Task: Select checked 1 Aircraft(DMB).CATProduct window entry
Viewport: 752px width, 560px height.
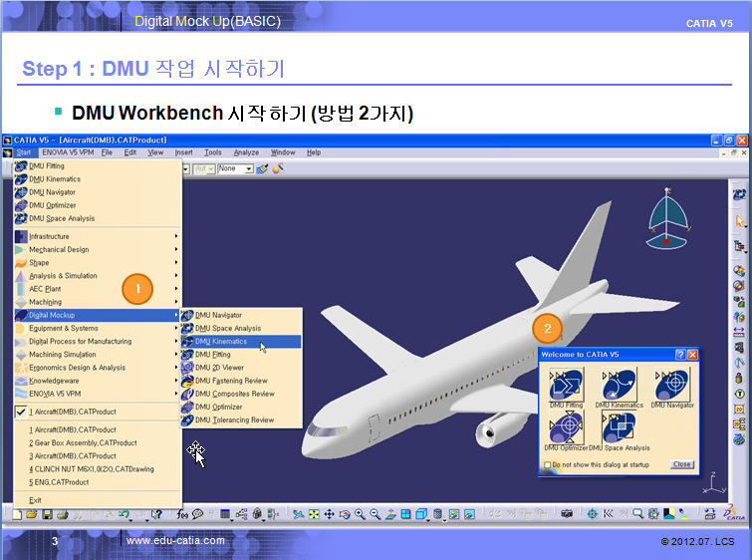Action: coord(75,411)
